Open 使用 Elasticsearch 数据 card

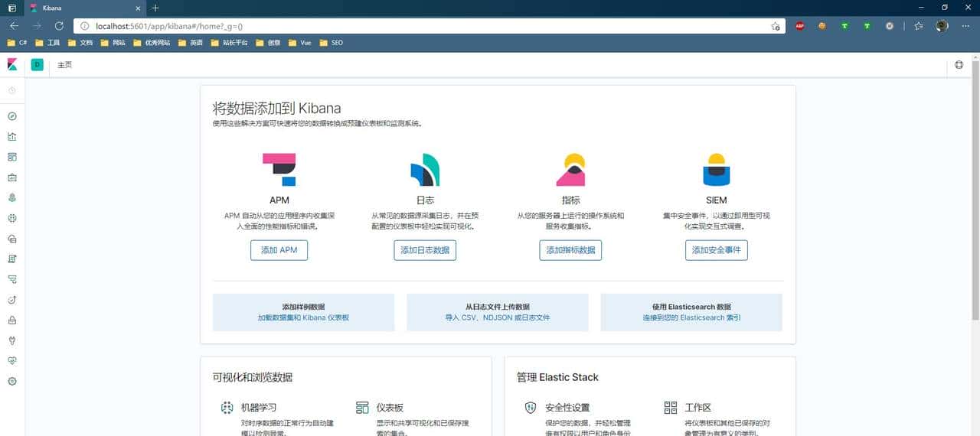coord(691,312)
